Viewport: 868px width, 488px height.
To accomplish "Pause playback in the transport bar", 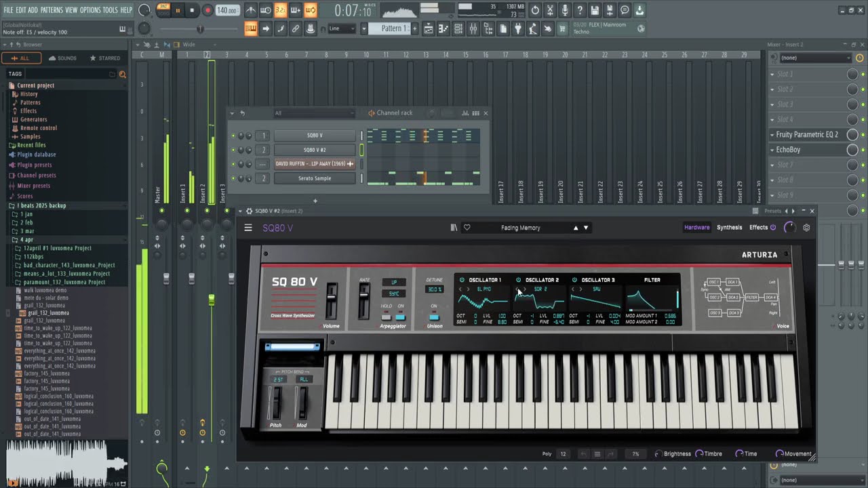I will [178, 10].
